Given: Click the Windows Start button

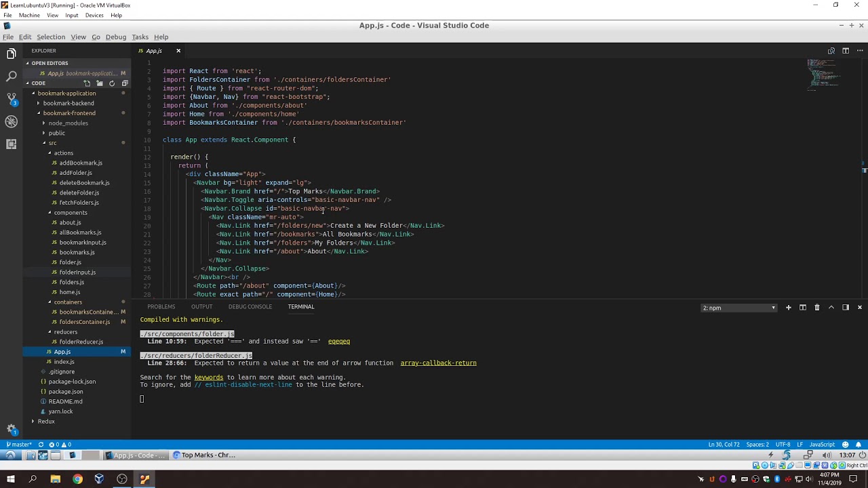Looking at the screenshot, I should [11, 479].
